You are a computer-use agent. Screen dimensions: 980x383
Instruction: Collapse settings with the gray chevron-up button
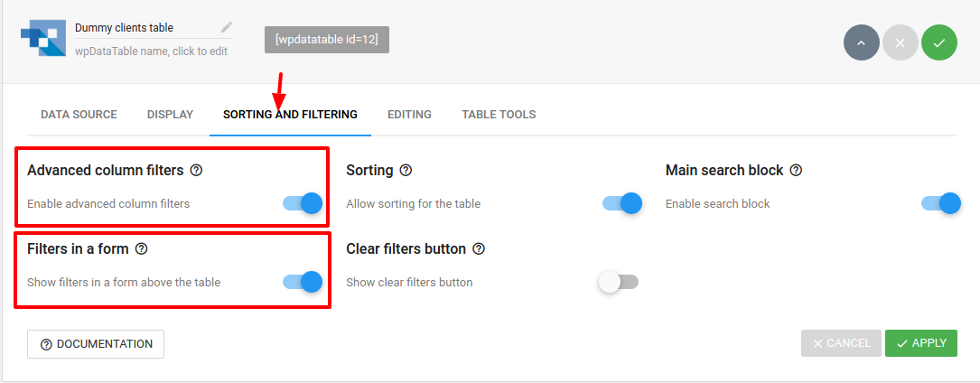coord(862,42)
